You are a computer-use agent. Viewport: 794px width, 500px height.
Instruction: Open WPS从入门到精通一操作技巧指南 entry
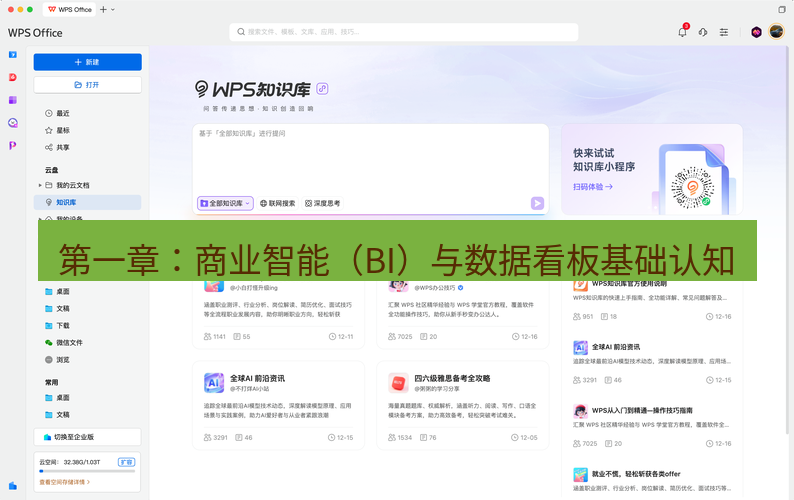652,427
